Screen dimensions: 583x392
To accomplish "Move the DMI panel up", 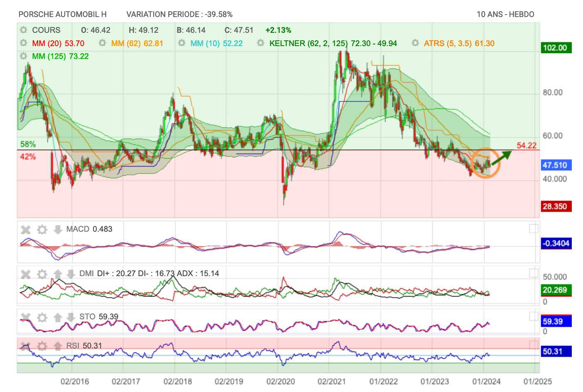I will 58,274.
